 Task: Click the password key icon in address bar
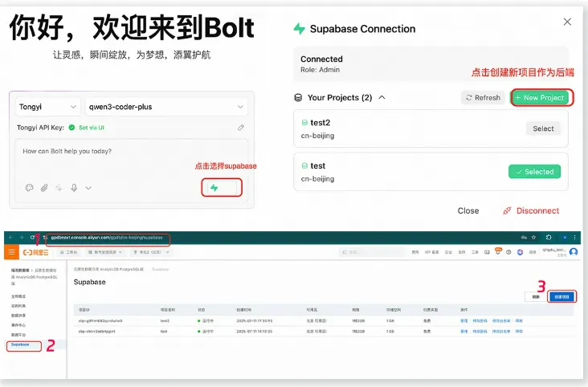[524, 238]
